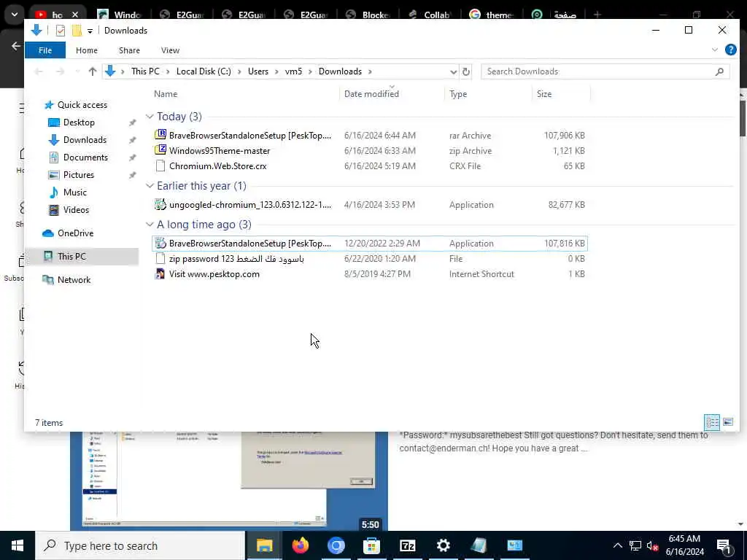This screenshot has height=560, width=747.
Task: Select the BraveBrowserStandaloneSetup application icon
Action: (160, 243)
